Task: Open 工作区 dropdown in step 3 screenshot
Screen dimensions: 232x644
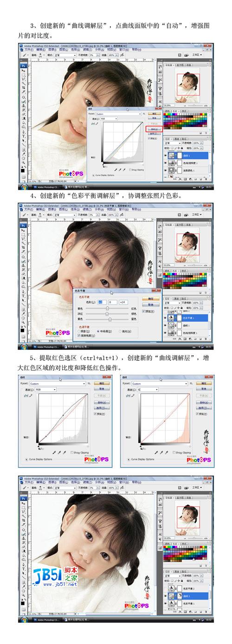Action: (x=197, y=54)
